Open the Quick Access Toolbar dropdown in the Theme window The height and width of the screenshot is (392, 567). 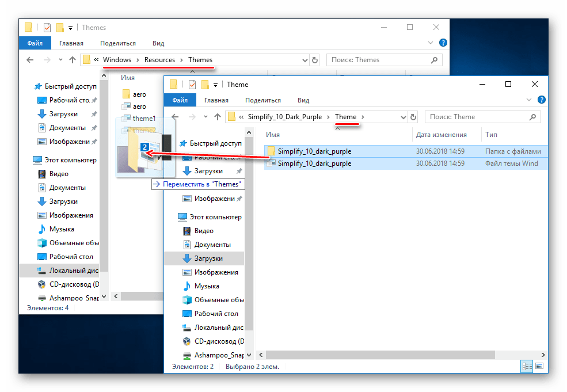click(216, 85)
